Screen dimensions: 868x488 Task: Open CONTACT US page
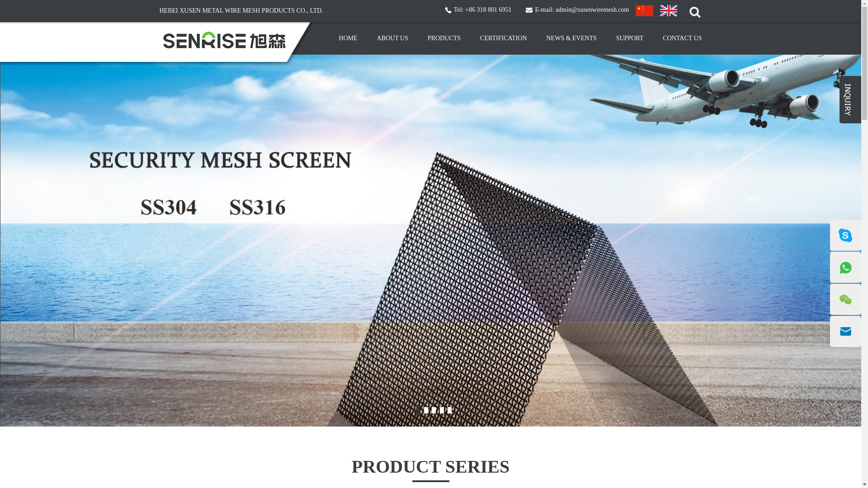click(682, 38)
